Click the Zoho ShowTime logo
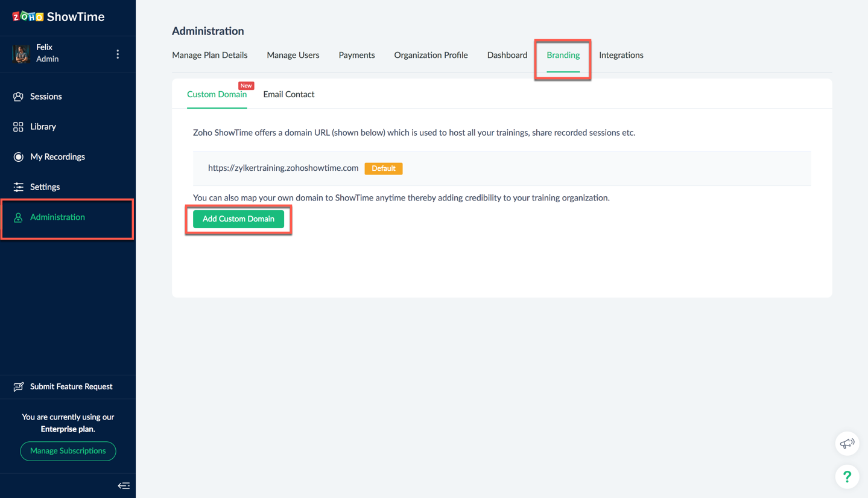The image size is (868, 498). tap(59, 17)
